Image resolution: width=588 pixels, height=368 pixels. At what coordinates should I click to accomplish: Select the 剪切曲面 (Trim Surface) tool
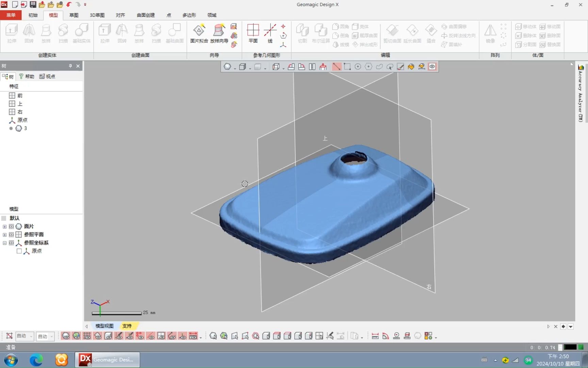(392, 34)
